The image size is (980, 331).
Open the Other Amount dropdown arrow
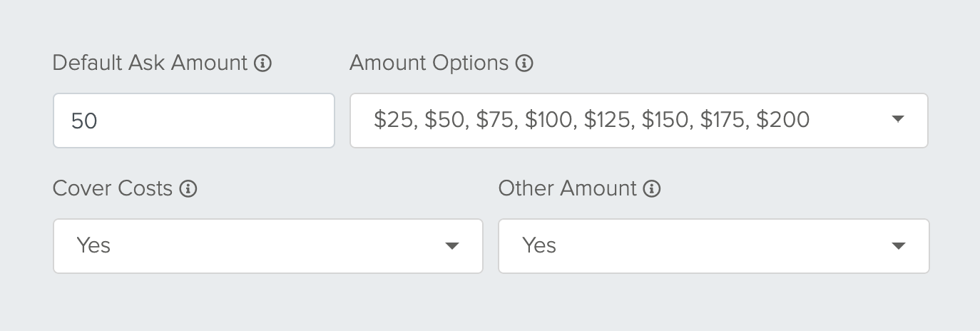click(899, 246)
